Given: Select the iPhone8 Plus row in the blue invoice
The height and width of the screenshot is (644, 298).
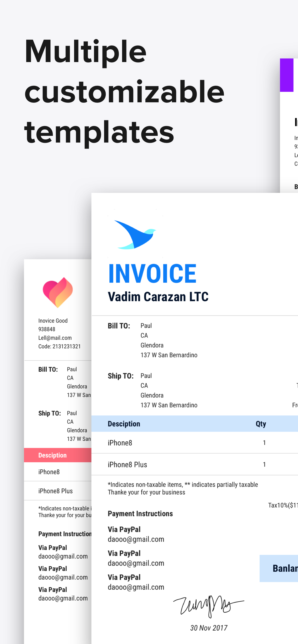Looking at the screenshot, I should tap(195, 464).
